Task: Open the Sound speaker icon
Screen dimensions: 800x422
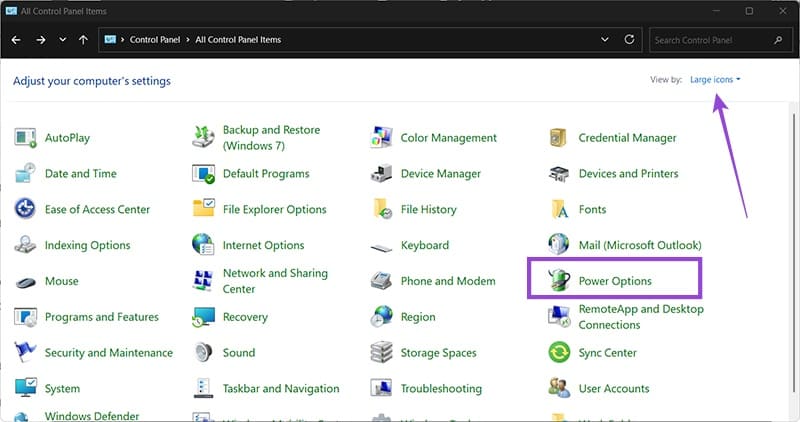Action: point(203,353)
